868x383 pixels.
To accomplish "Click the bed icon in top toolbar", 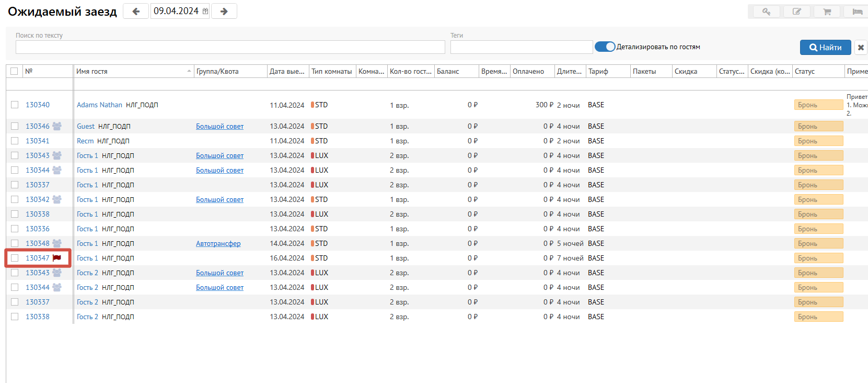I will point(857,12).
